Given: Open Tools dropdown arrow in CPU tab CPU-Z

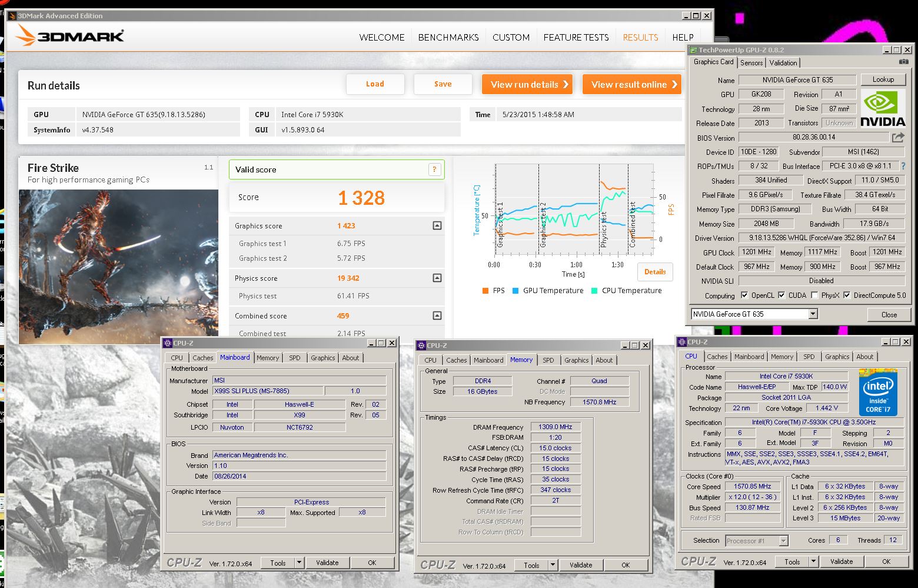Looking at the screenshot, I should coord(813,562).
